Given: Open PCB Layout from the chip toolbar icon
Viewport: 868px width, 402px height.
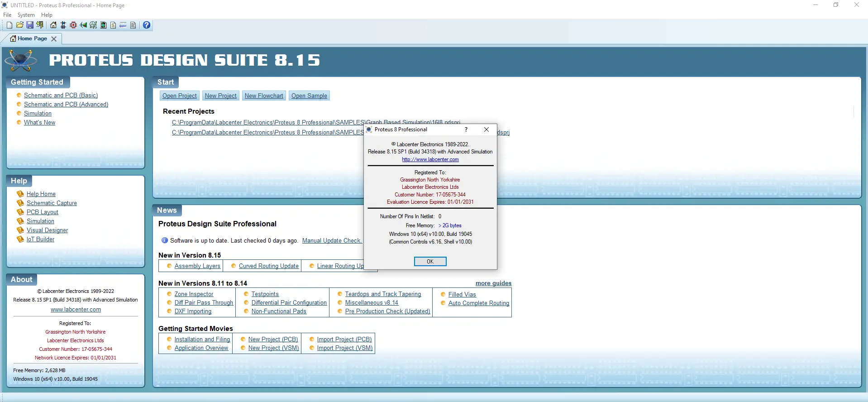Looking at the screenshot, I should point(73,25).
